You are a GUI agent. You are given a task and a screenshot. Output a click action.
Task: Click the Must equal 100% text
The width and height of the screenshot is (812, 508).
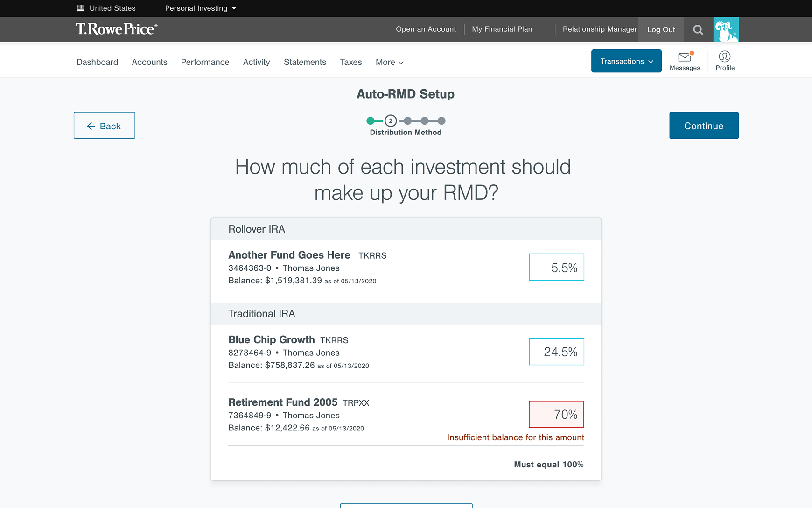click(549, 465)
